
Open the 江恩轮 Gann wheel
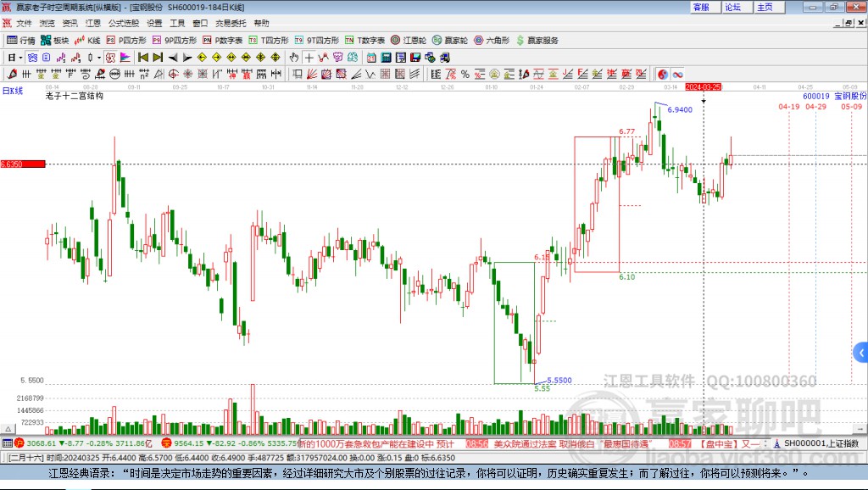(x=409, y=41)
